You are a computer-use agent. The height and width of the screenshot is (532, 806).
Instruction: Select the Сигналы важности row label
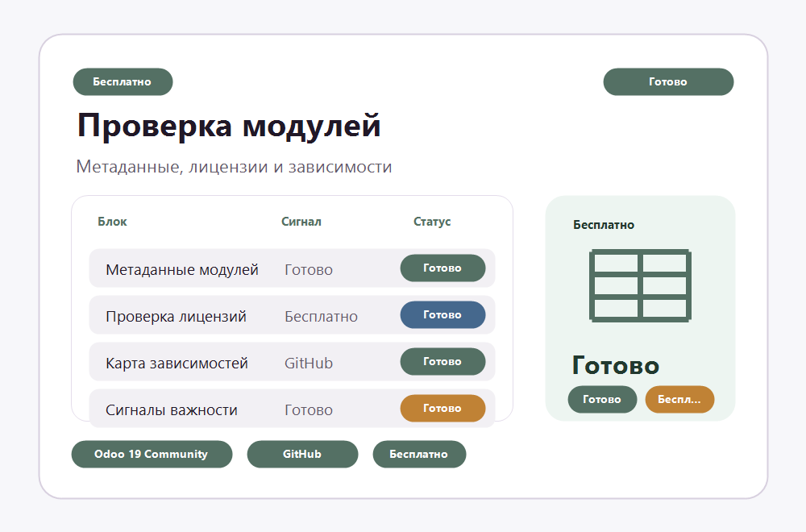172,410
